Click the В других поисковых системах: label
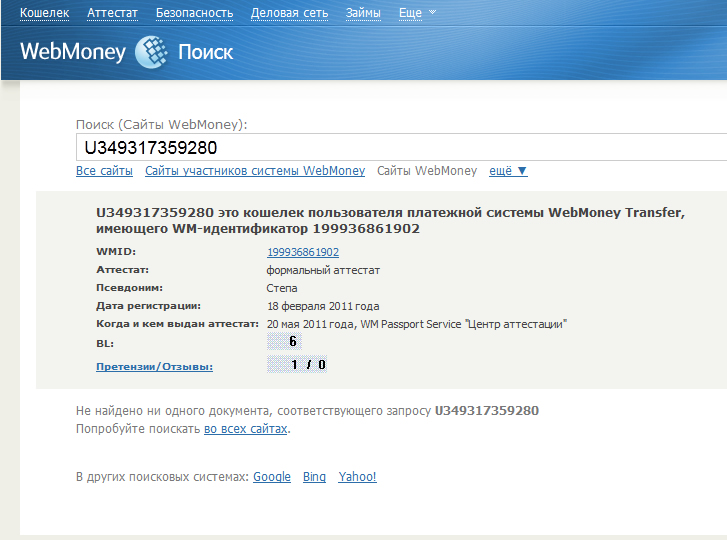The height and width of the screenshot is (540, 727). (x=162, y=476)
